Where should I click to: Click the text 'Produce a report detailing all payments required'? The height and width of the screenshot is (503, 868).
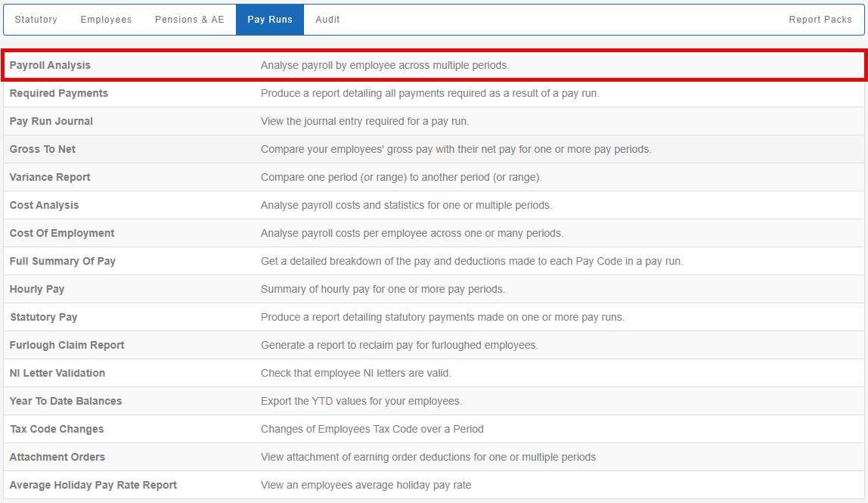(373, 93)
